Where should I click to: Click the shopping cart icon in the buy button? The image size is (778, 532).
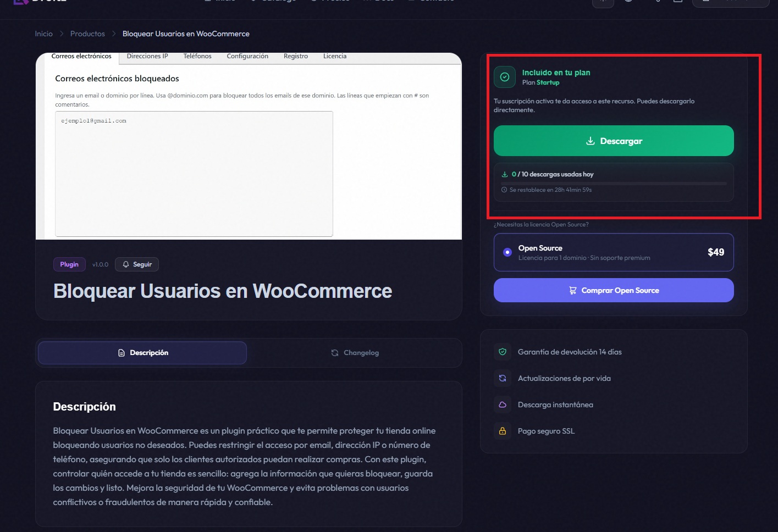[x=572, y=290]
